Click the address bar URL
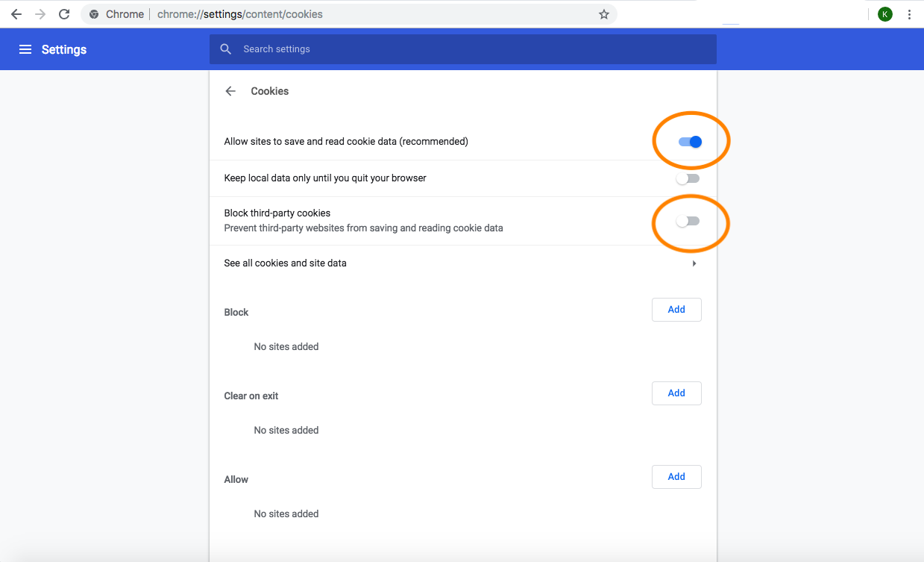Screen dimensions: 924x562 (x=240, y=14)
